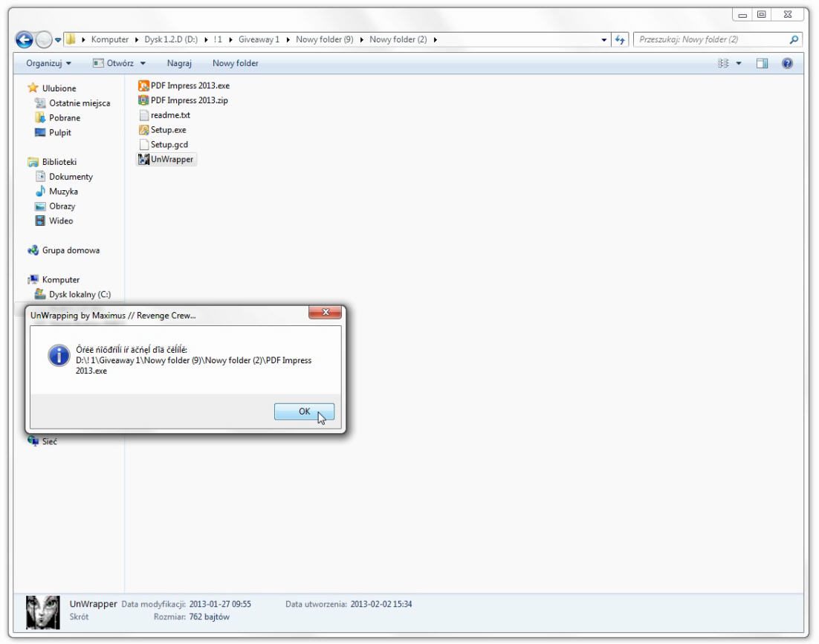Select Grupa domowa in navigation pane
This screenshot has width=819, height=644.
[71, 250]
